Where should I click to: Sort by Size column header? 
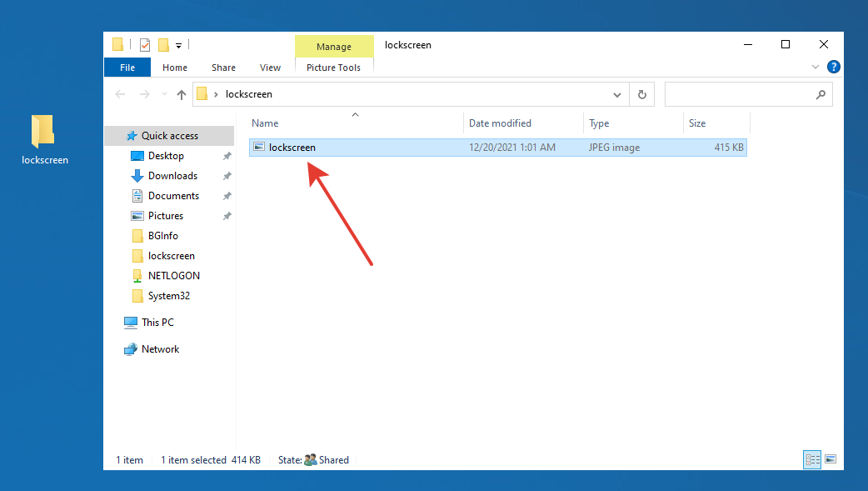pyautogui.click(x=697, y=123)
